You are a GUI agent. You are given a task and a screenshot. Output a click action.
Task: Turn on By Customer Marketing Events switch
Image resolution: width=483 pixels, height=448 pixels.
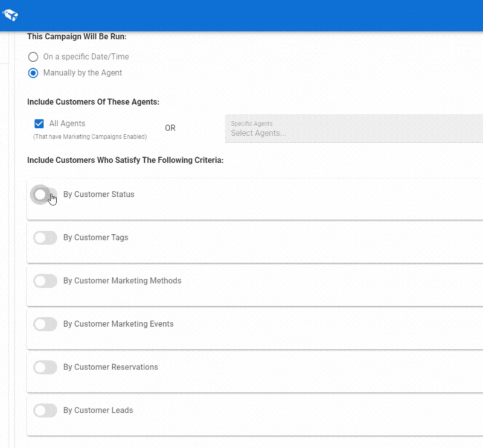(45, 324)
